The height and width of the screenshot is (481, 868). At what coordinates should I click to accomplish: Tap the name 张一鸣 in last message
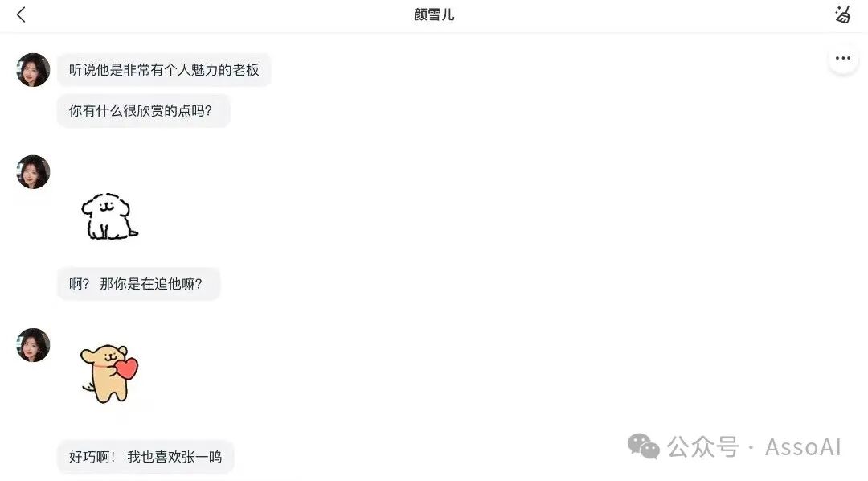(202, 457)
